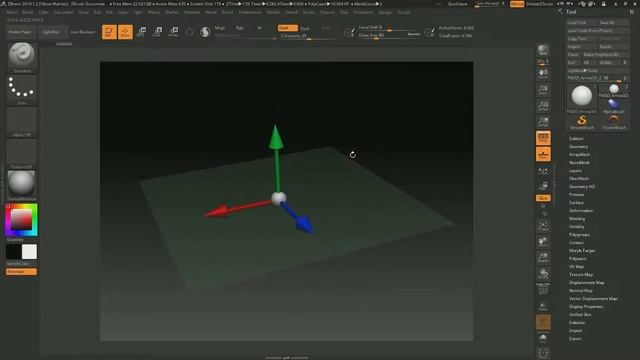This screenshot has height=360, width=640.
Task: Open the Alpha Off selector
Action: [x=22, y=122]
